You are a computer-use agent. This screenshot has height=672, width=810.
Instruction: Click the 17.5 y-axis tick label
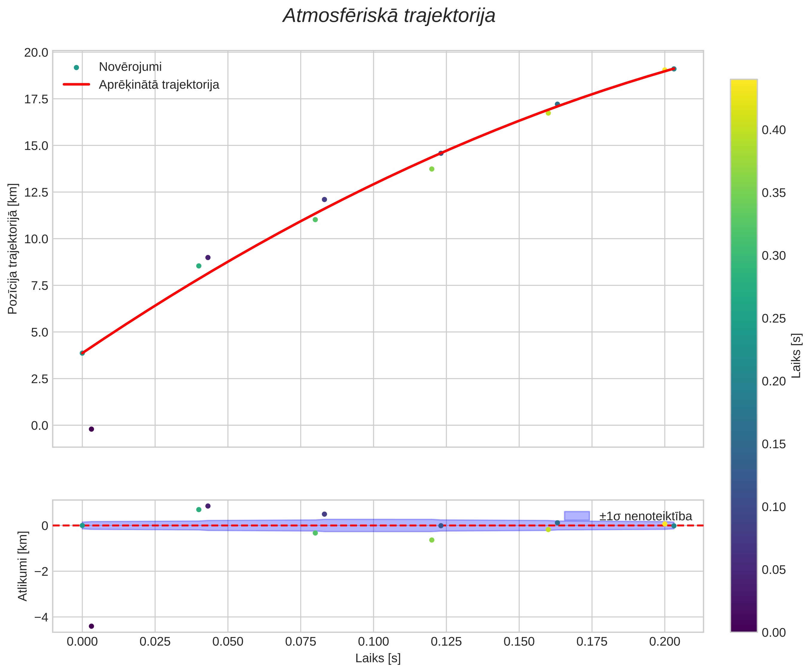(x=36, y=99)
